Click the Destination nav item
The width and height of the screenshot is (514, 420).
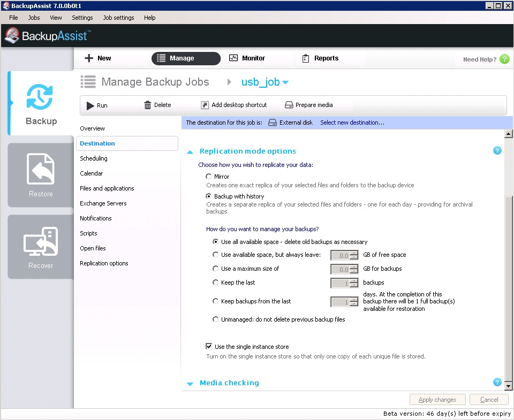(x=127, y=143)
